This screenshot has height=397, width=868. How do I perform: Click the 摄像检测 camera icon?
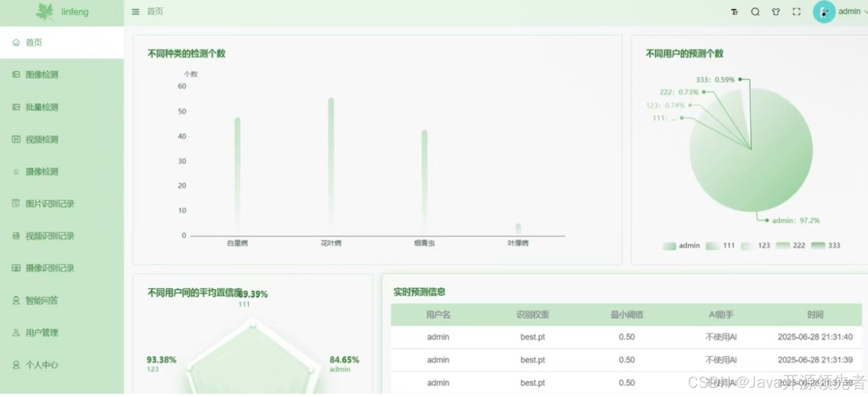[16, 171]
